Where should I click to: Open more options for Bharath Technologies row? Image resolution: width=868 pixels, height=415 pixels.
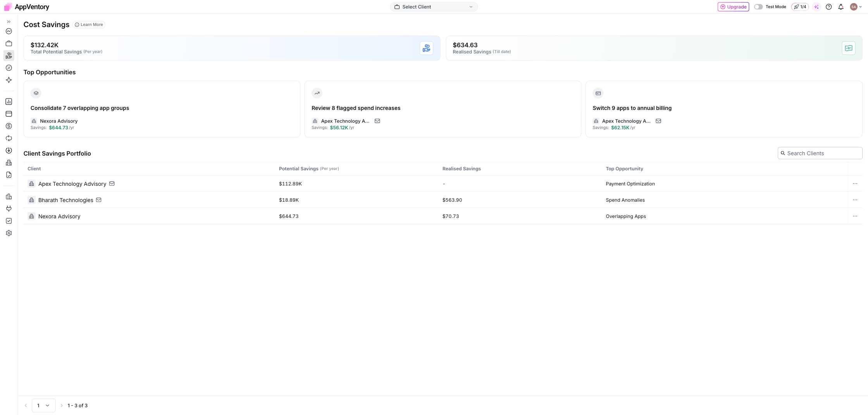855,200
